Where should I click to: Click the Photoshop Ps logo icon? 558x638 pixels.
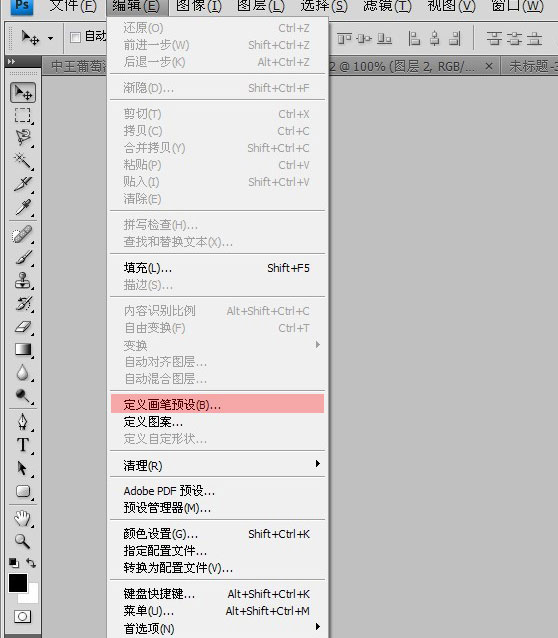pos(22,6)
